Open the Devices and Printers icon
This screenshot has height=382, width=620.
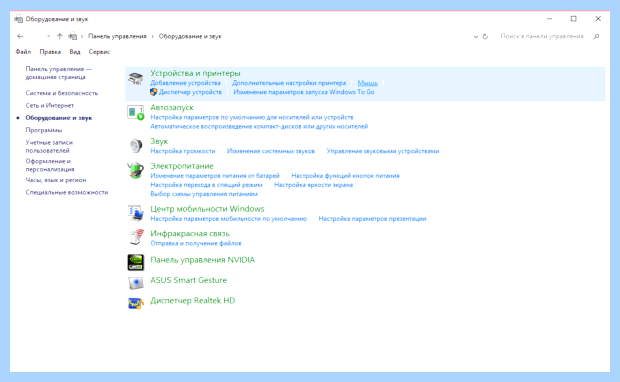pyautogui.click(x=136, y=78)
